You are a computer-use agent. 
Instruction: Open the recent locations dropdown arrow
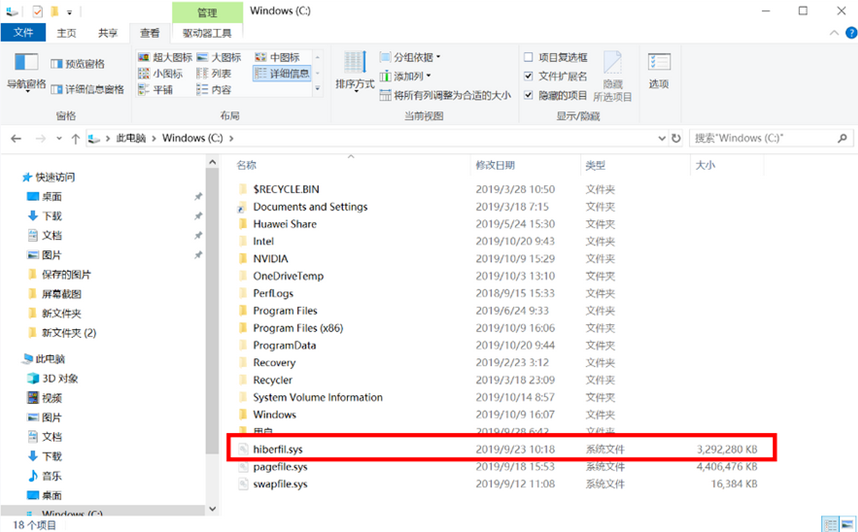[59, 138]
